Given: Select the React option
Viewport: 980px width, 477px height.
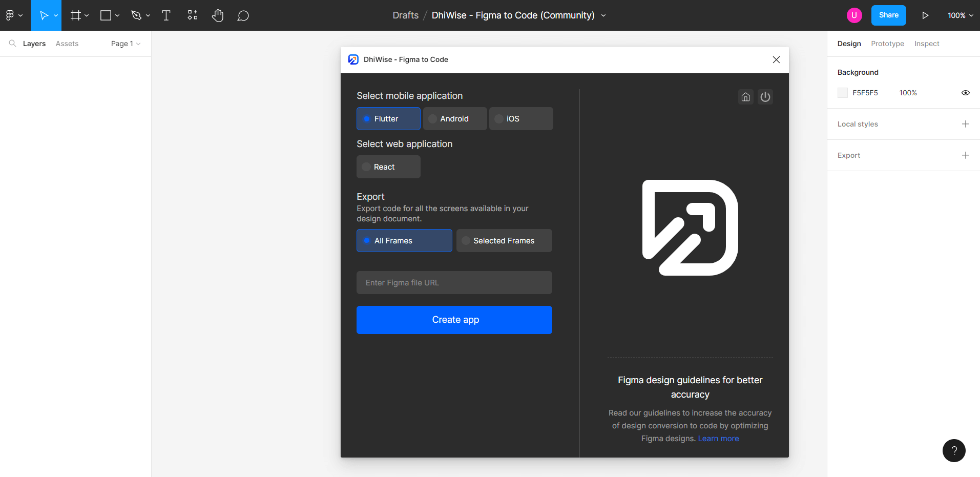Looking at the screenshot, I should (388, 167).
